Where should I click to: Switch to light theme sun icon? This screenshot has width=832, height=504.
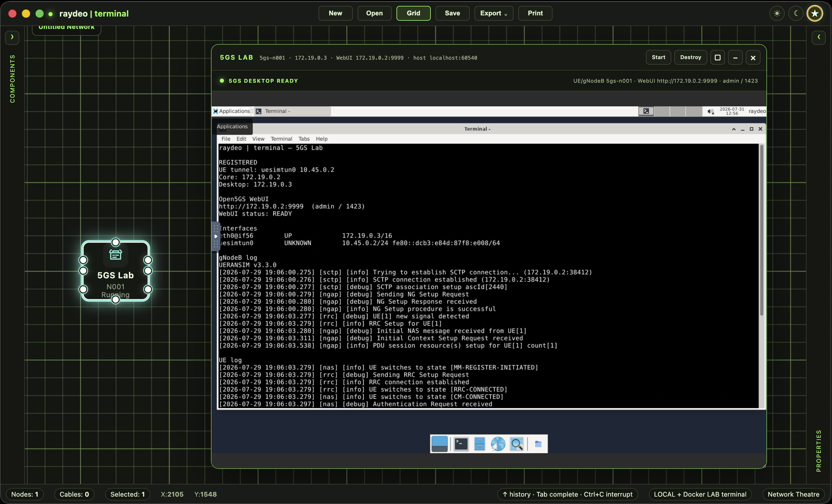[x=777, y=14]
